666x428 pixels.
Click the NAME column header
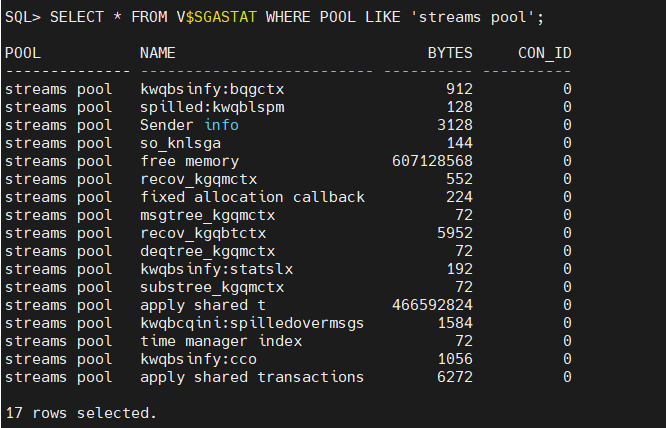157,53
